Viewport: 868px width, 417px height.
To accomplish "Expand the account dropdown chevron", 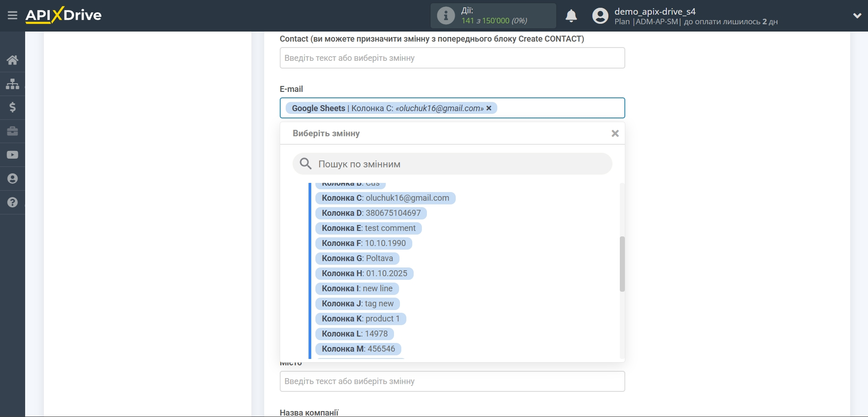I will click(x=857, y=16).
